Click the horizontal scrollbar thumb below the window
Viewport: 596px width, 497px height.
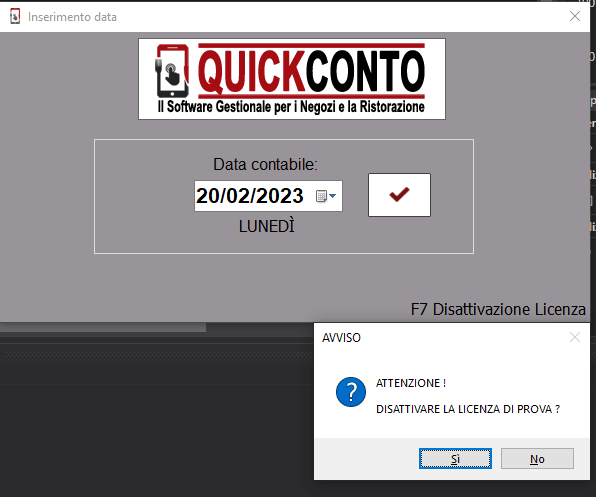coord(103,327)
